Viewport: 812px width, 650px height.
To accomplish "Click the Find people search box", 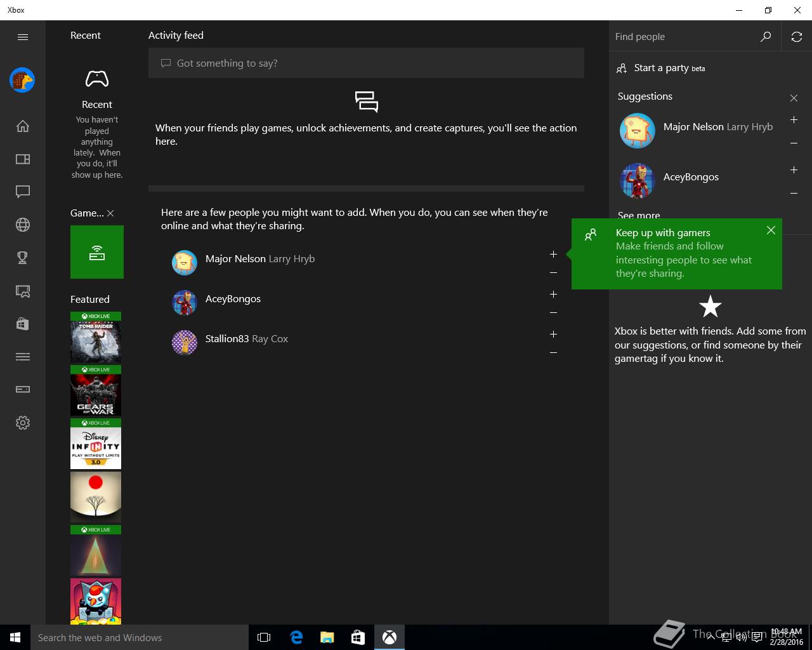I will coord(685,37).
